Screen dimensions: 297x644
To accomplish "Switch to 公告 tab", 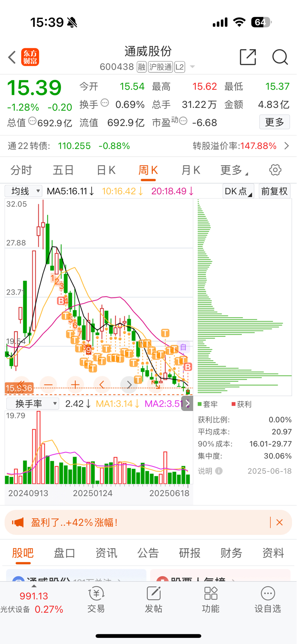I will click(x=148, y=553).
